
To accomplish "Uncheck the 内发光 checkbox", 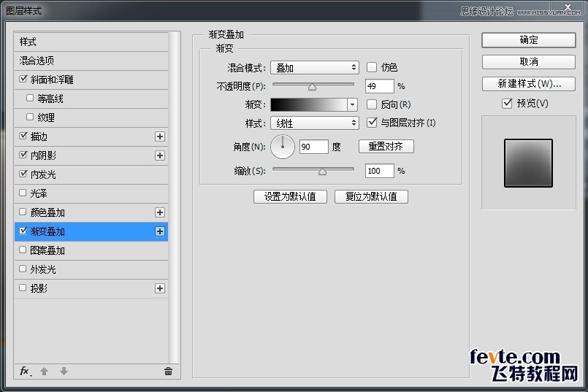I will 23,174.
